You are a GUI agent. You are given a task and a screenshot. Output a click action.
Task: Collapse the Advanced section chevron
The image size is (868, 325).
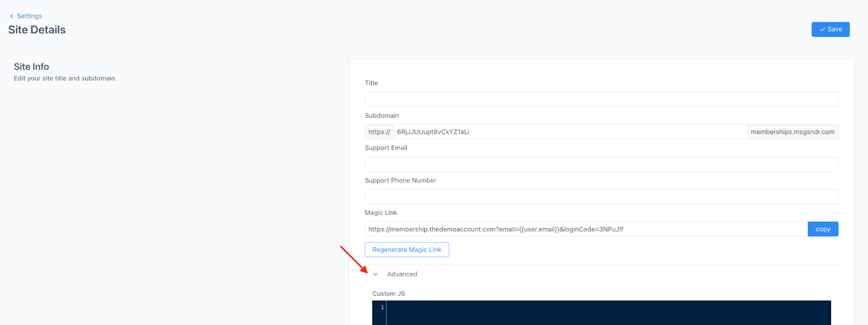point(375,275)
